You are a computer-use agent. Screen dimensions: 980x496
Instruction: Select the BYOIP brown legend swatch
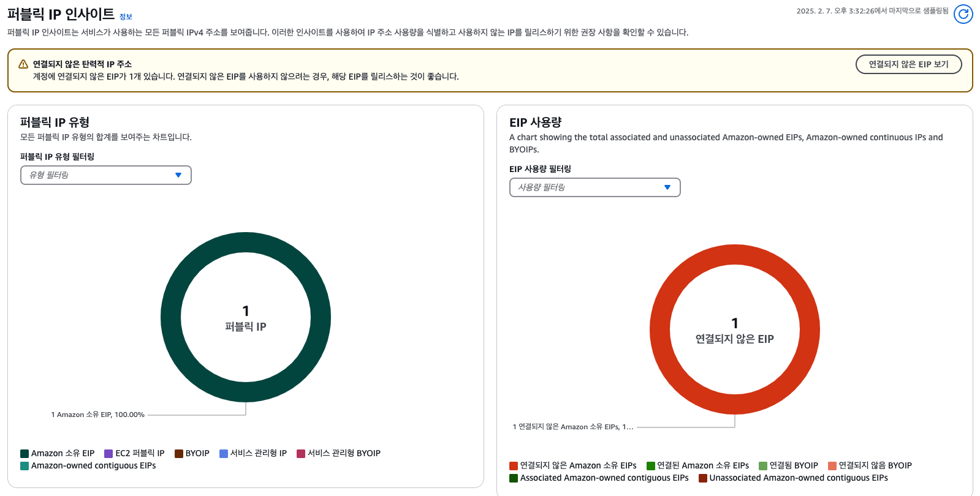pyautogui.click(x=179, y=454)
